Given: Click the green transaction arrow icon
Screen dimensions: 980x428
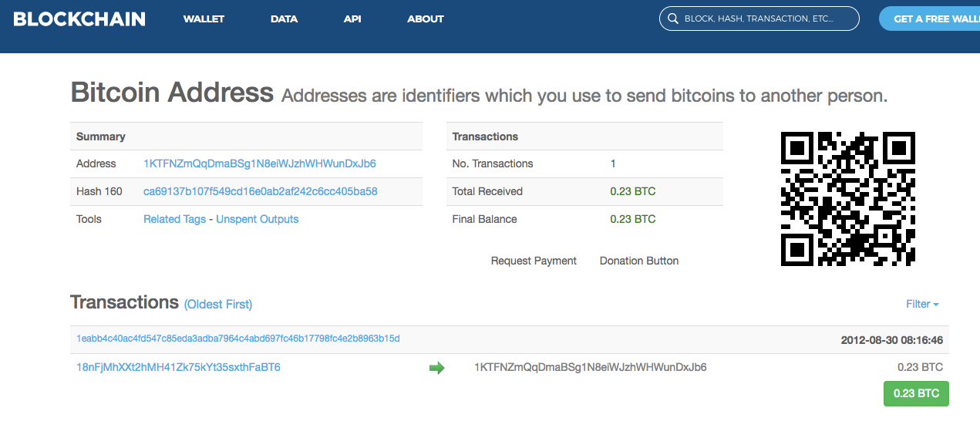Looking at the screenshot, I should pyautogui.click(x=437, y=368).
